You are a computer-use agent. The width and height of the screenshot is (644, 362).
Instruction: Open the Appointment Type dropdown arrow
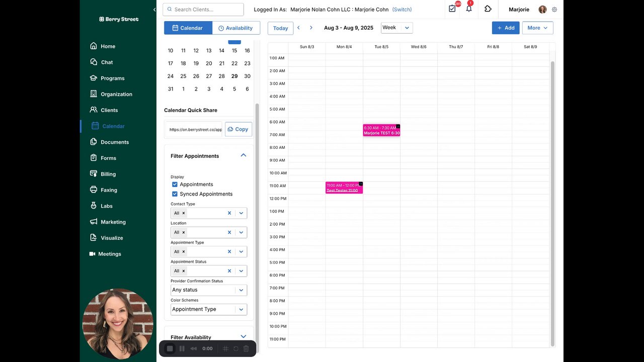point(241,251)
